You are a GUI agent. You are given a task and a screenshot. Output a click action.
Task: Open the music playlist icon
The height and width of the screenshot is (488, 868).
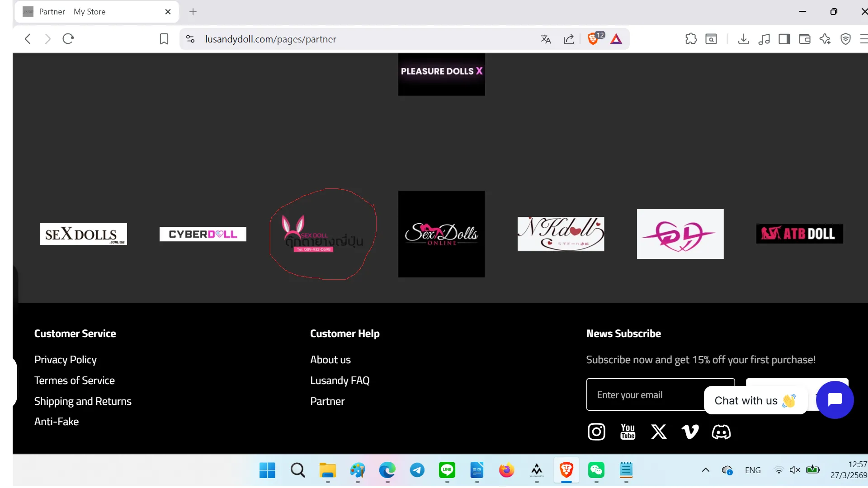764,39
